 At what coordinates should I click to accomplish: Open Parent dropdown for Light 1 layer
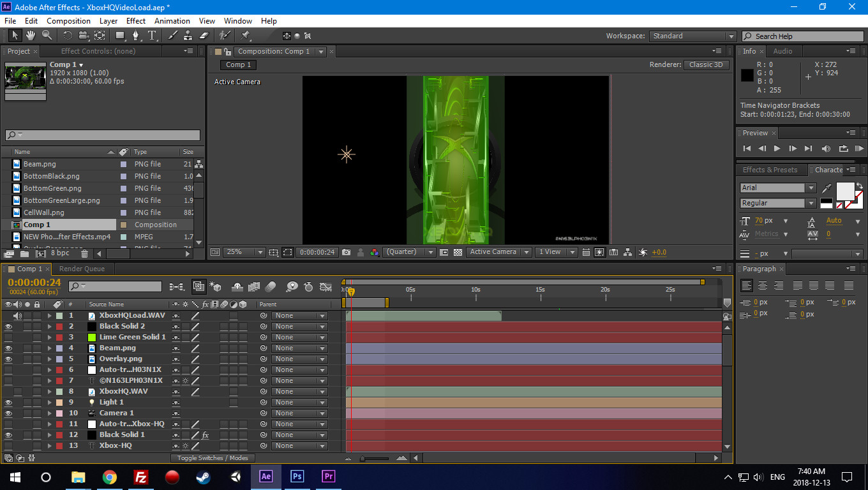[299, 402]
